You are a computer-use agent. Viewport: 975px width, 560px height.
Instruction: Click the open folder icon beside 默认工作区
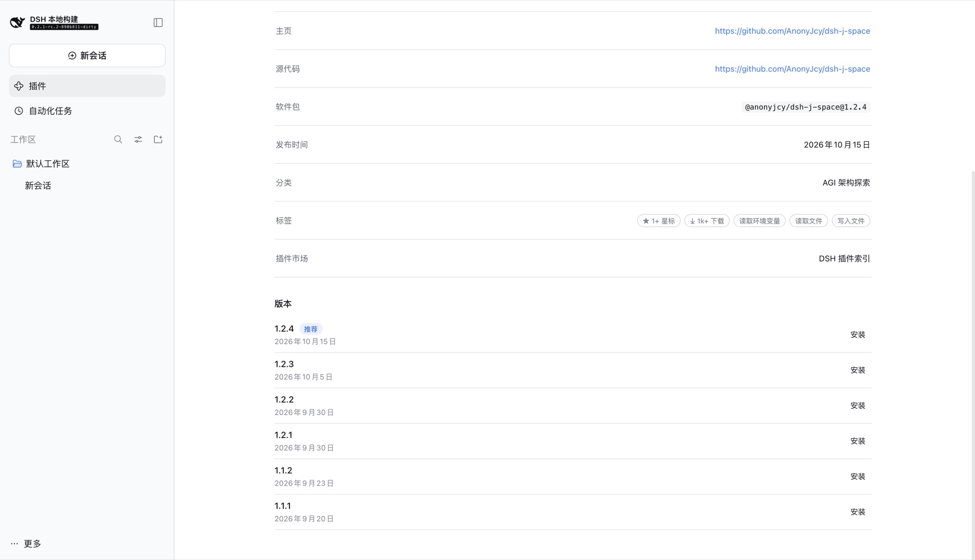(17, 164)
